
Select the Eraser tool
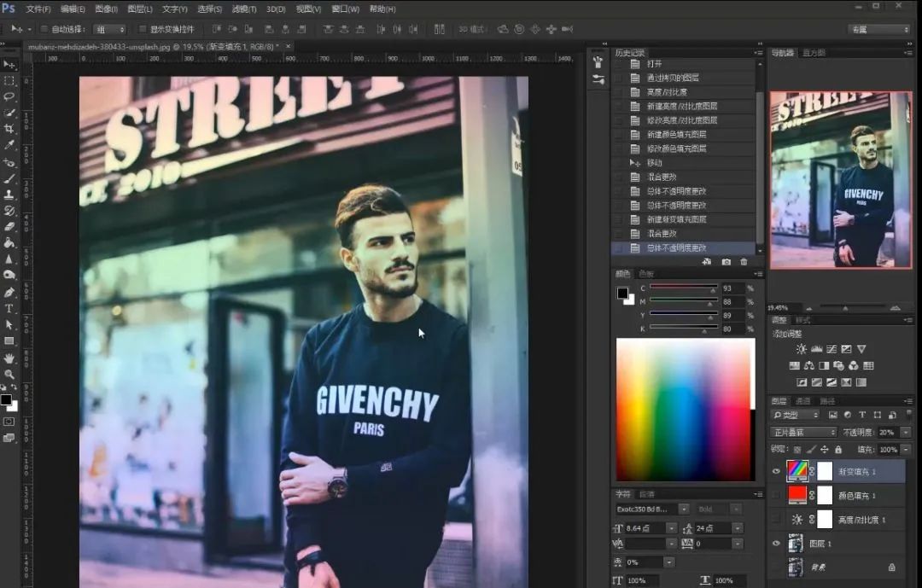[x=9, y=226]
